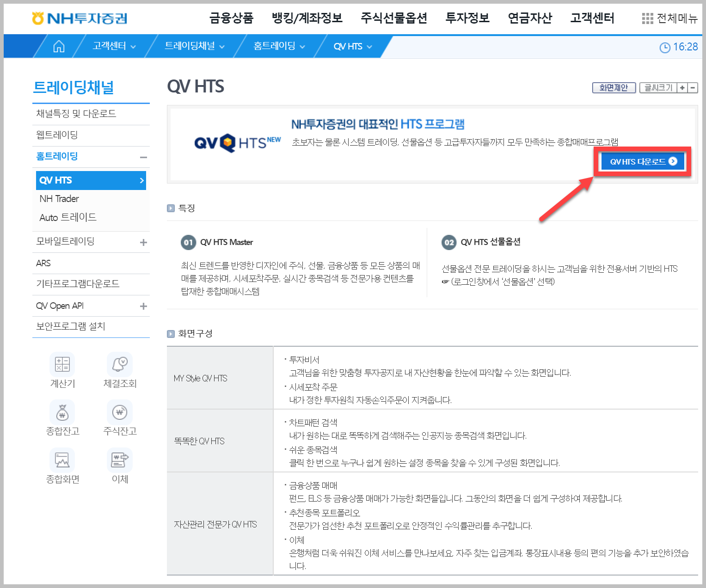This screenshot has width=706, height=588.
Task: Open the 이체 transfer icon
Action: (x=120, y=460)
